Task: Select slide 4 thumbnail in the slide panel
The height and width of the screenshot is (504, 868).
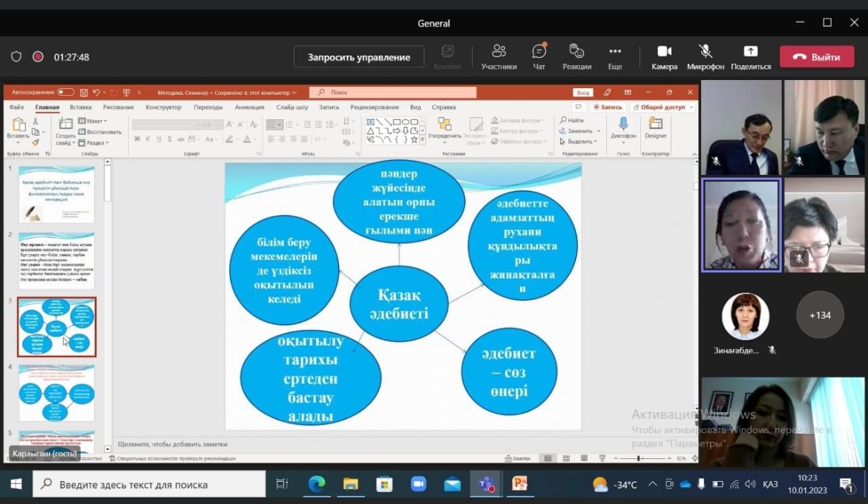Action: (56, 393)
